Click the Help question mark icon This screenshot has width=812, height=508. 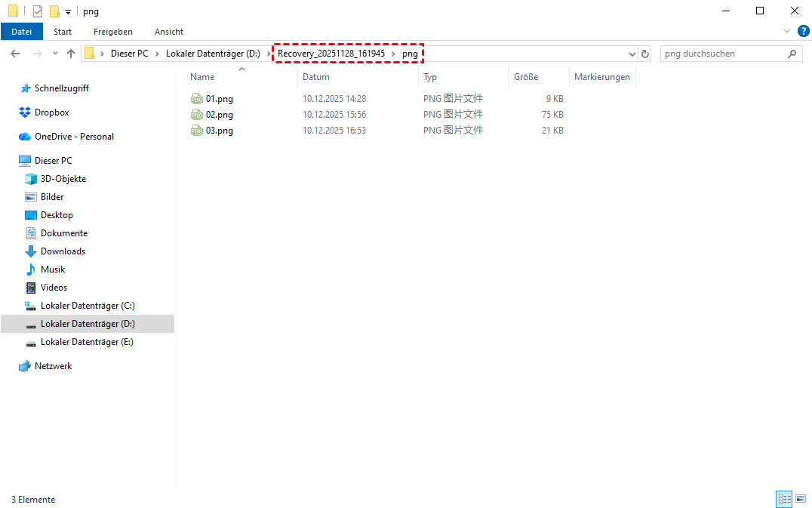coord(803,31)
